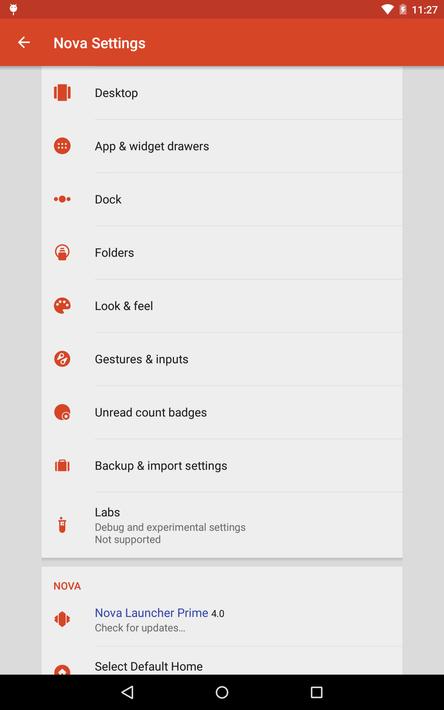Open App & widget drawers settings
The width and height of the screenshot is (444, 710).
222,146
